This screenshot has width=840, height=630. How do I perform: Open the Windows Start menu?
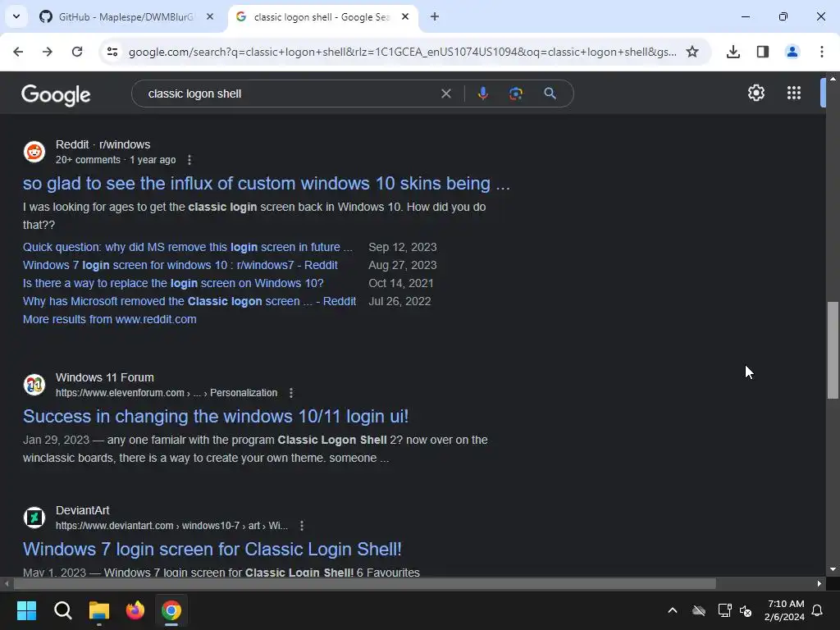pos(26,610)
